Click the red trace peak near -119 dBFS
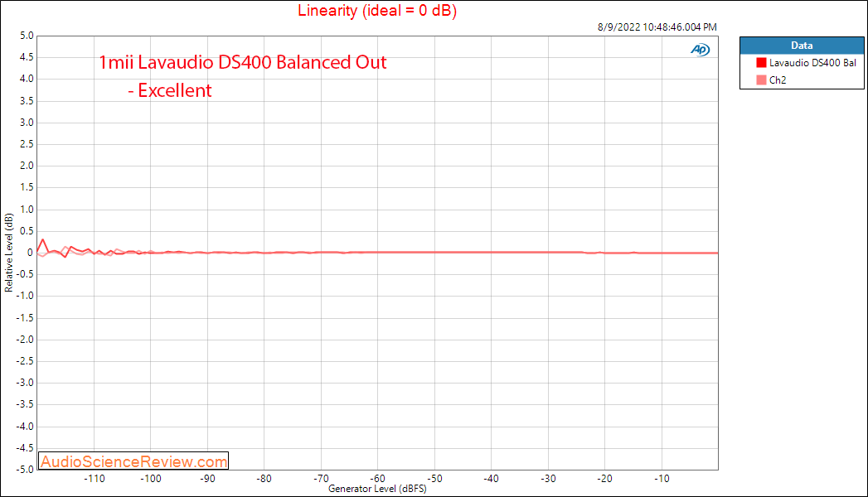Screen dimensions: 868x497 point(43,240)
